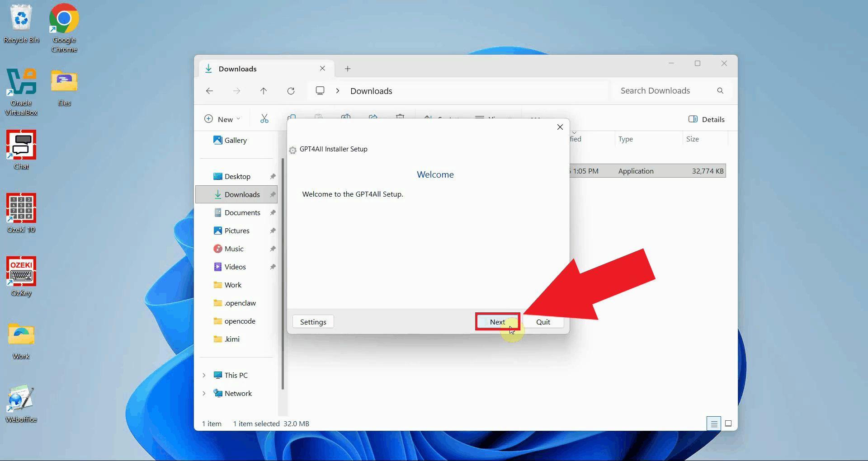The width and height of the screenshot is (868, 461).
Task: Click Next in GPT4All installer
Action: click(497, 322)
